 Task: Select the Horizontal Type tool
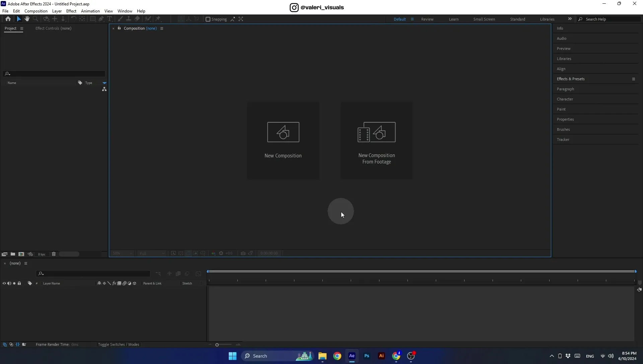(x=110, y=19)
